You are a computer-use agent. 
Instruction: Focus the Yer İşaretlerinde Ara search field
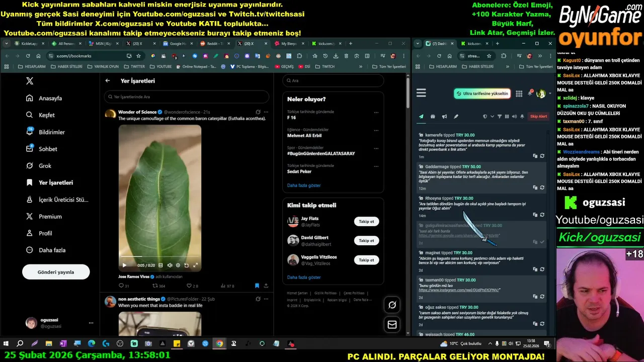pyautogui.click(x=187, y=97)
